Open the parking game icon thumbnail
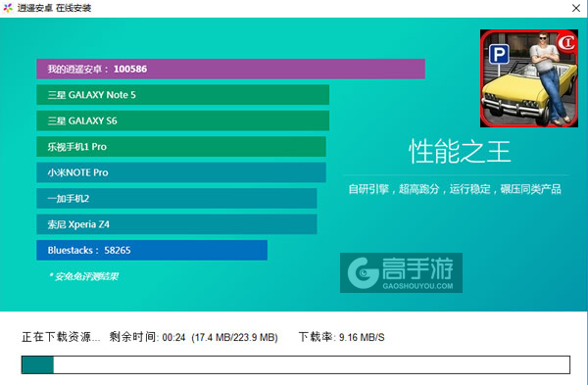 click(x=529, y=78)
